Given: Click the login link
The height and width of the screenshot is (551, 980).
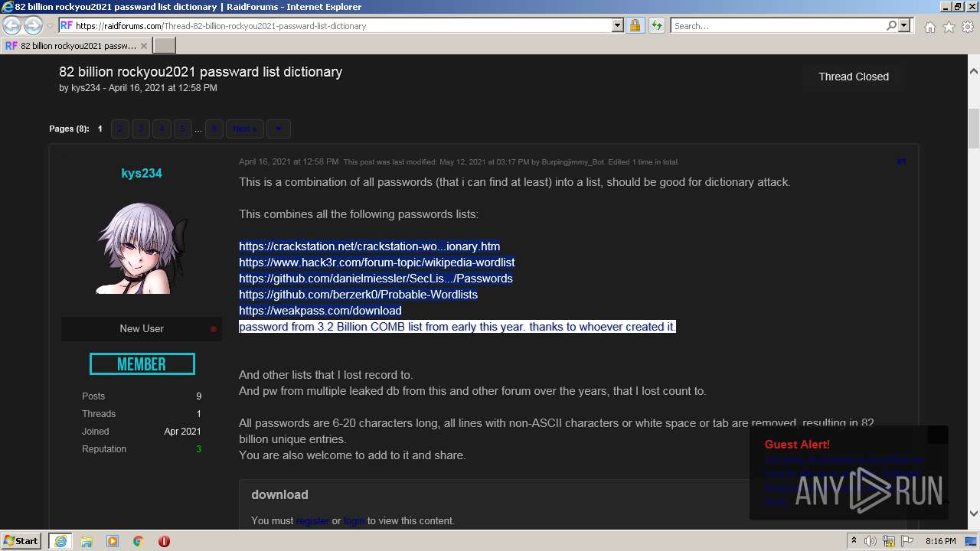Looking at the screenshot, I should click(x=354, y=521).
